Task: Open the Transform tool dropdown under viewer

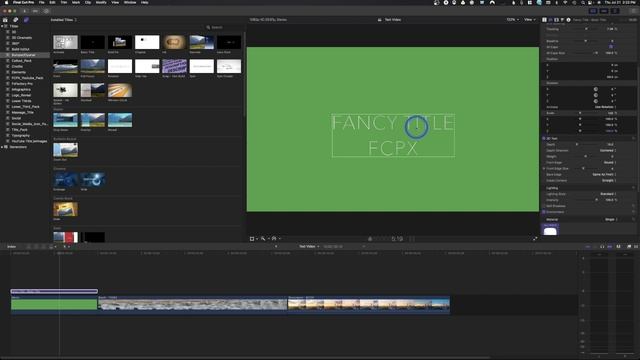Action: [253, 239]
